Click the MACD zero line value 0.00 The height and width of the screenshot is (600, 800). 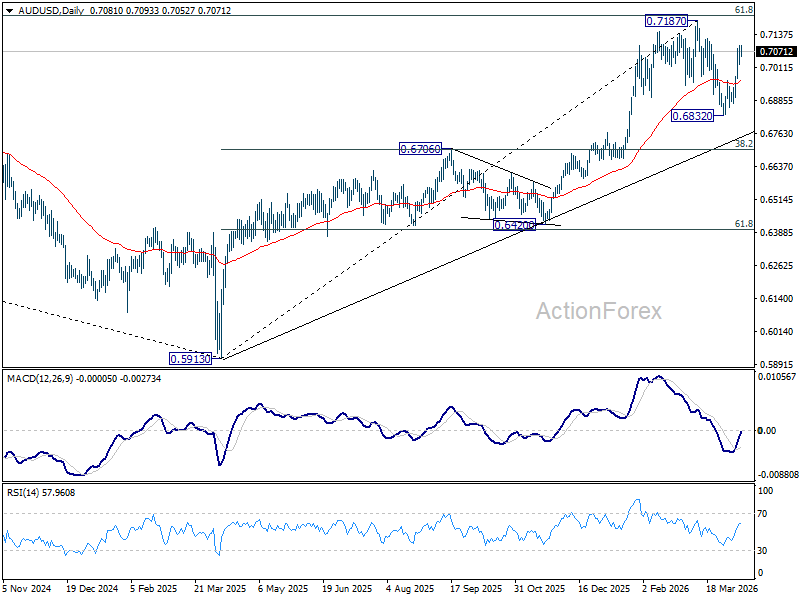point(767,431)
